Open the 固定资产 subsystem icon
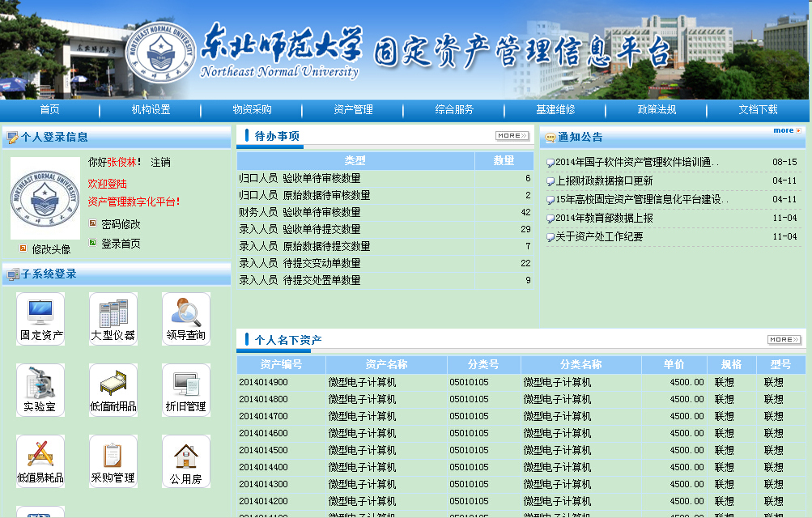The height and width of the screenshot is (518, 812). [40, 319]
